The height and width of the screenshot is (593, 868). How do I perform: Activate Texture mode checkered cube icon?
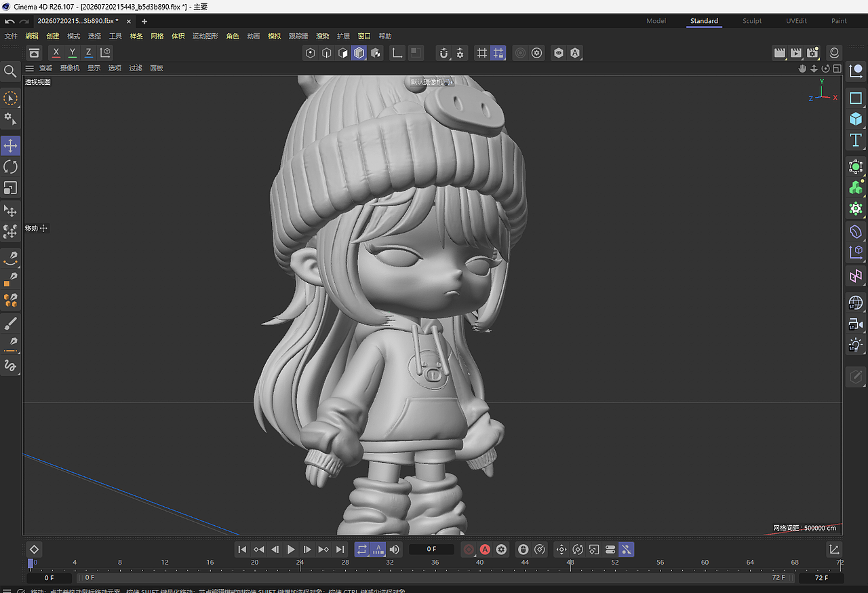click(x=376, y=53)
